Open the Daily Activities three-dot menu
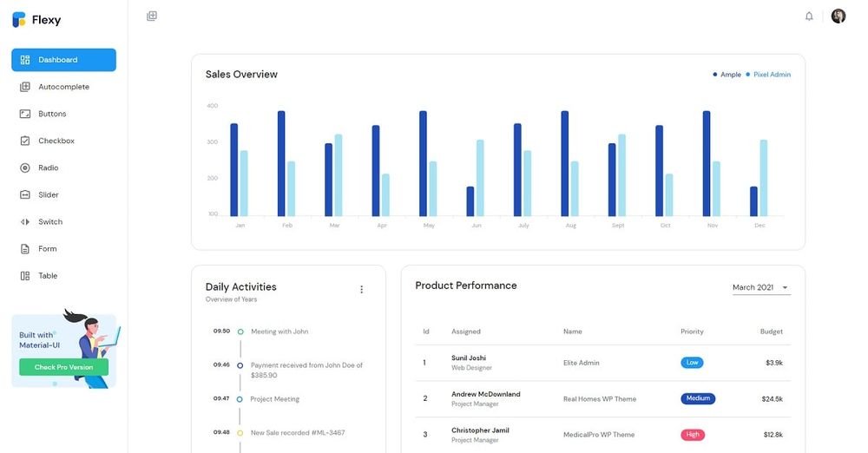The image size is (868, 453). pyautogui.click(x=362, y=290)
